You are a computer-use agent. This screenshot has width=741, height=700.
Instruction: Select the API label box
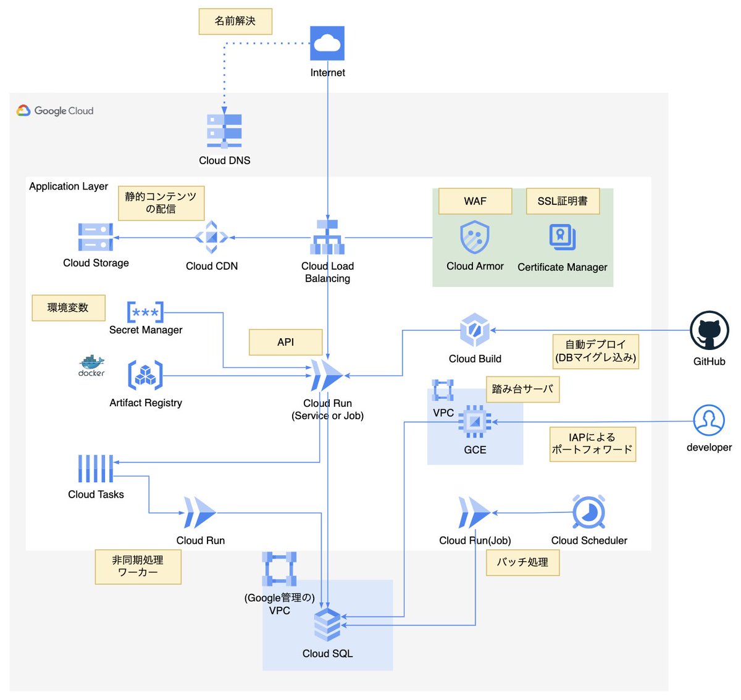pyautogui.click(x=286, y=342)
